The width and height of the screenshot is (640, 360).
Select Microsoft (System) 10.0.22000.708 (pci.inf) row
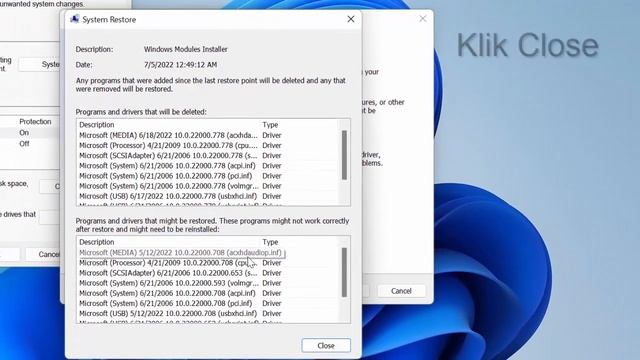(208, 304)
